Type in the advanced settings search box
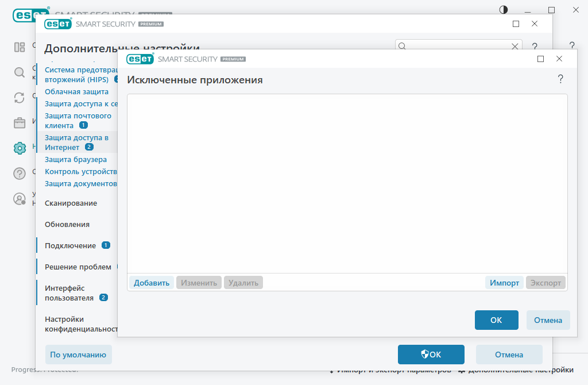The width and height of the screenshot is (588, 385). click(x=458, y=46)
